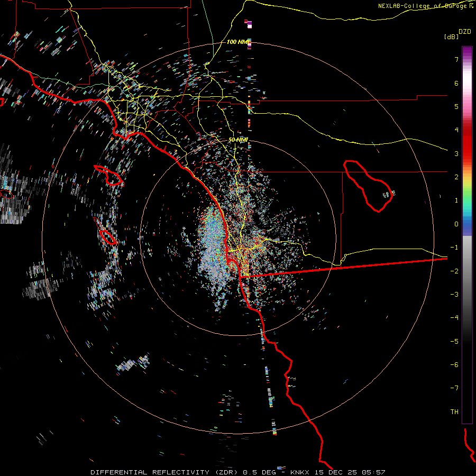Click the "15 DEC 25" date in the caption
The image size is (476, 476).
(x=337, y=472)
